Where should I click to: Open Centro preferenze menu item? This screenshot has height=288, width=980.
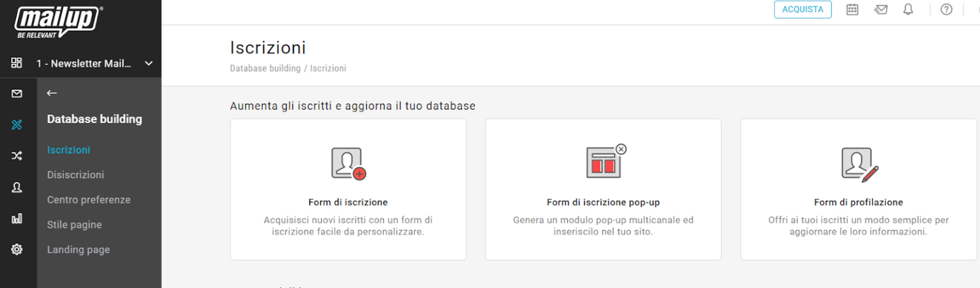89,200
